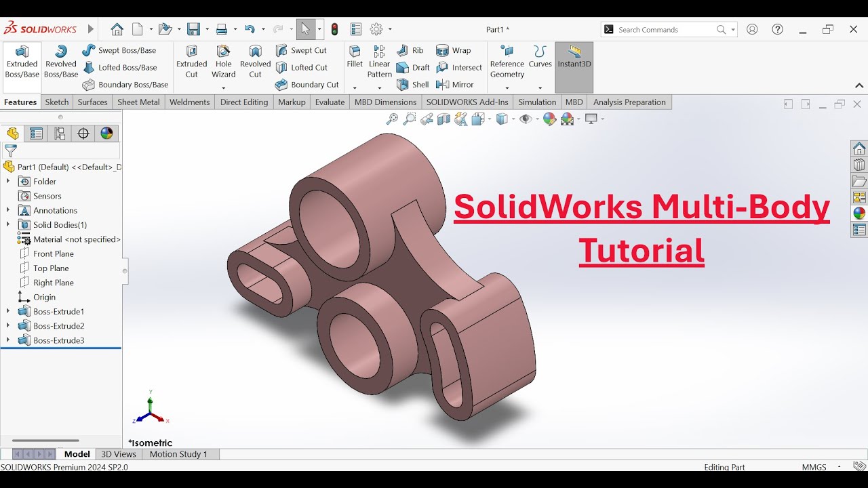Open the Save button dropdown arrow

point(206,29)
